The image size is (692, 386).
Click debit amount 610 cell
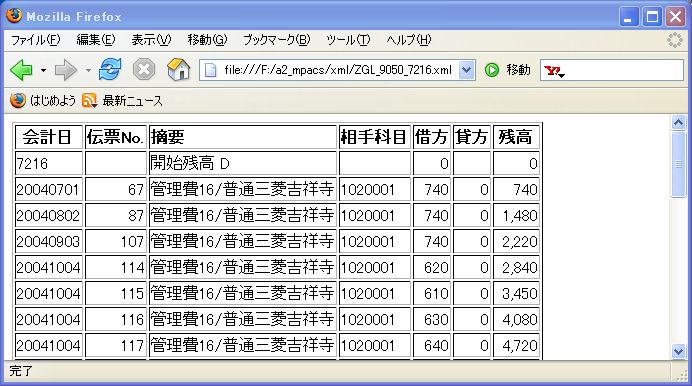[x=432, y=293]
